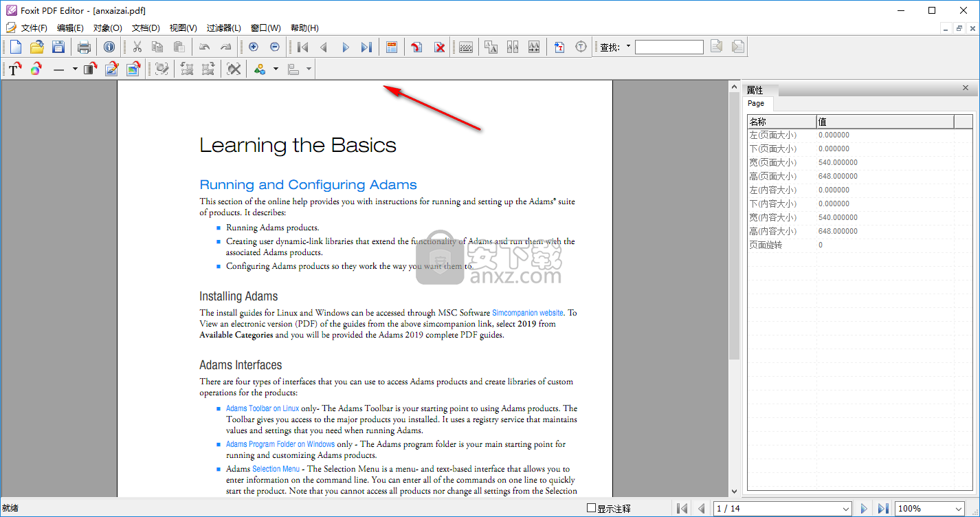Select the add text 'T' tool
The width and height of the screenshot is (980, 517).
[15, 69]
